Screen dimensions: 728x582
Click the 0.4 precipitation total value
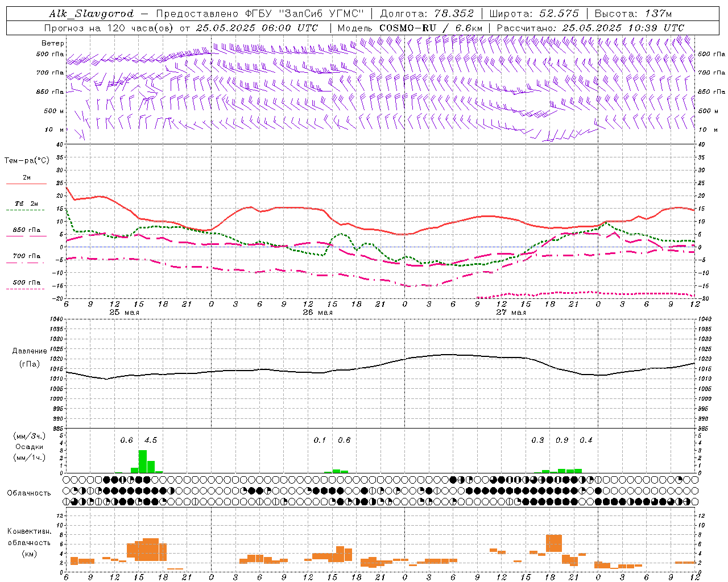click(x=586, y=440)
